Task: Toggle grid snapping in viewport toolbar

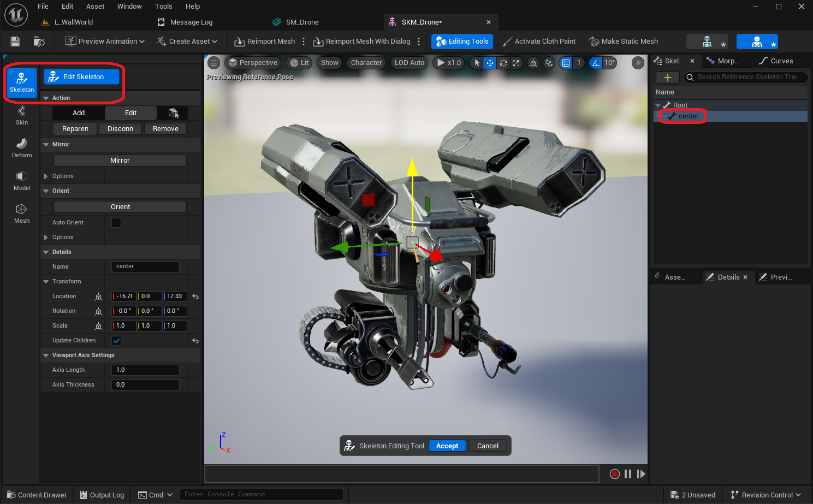Action: (566, 63)
